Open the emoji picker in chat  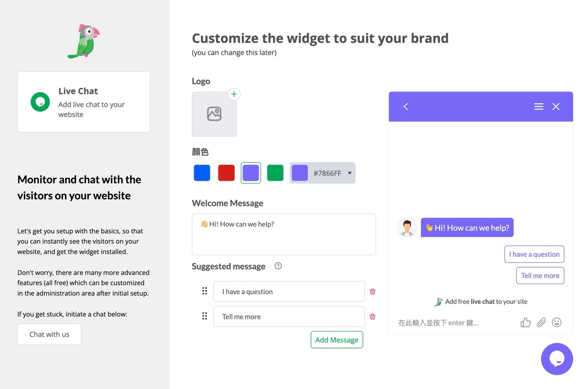[557, 322]
